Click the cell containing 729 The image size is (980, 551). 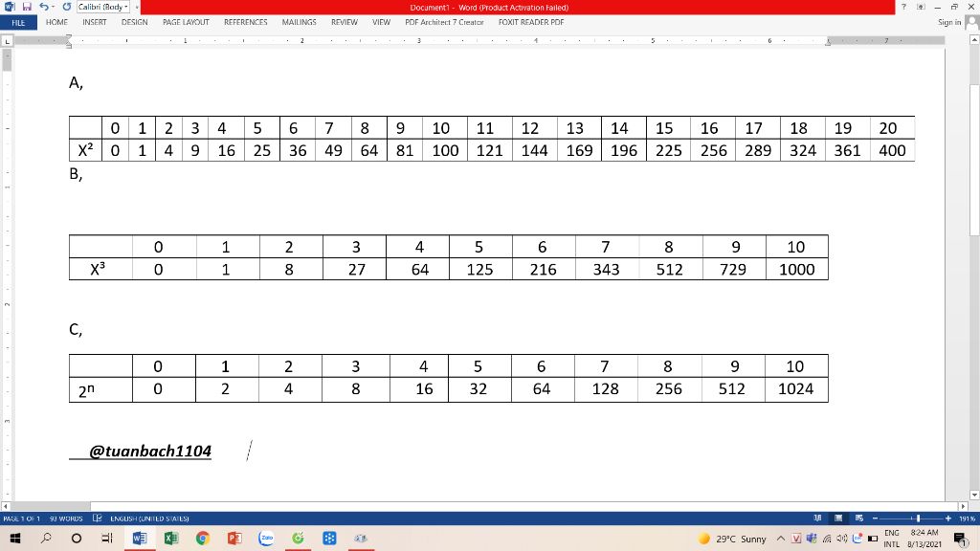pyautogui.click(x=733, y=269)
